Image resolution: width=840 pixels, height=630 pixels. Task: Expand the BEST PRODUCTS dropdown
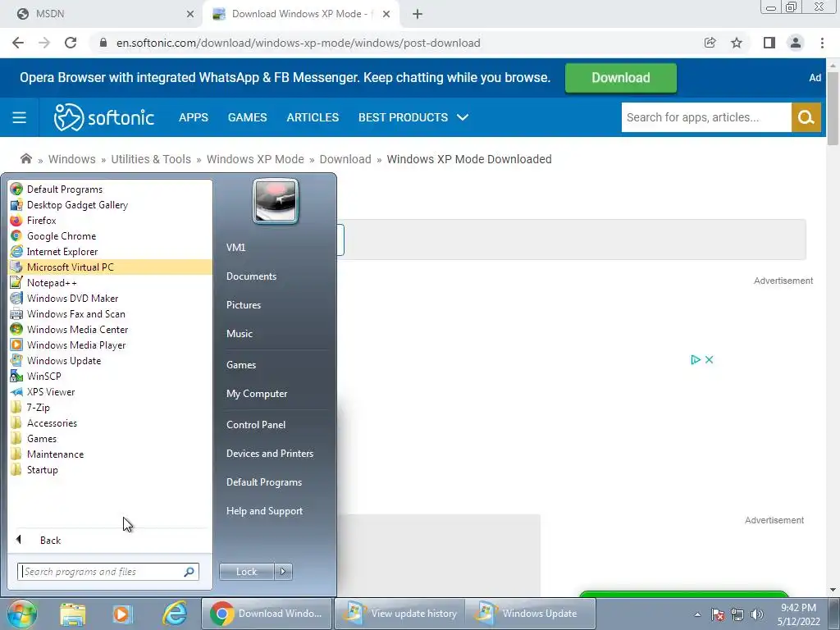pos(413,117)
